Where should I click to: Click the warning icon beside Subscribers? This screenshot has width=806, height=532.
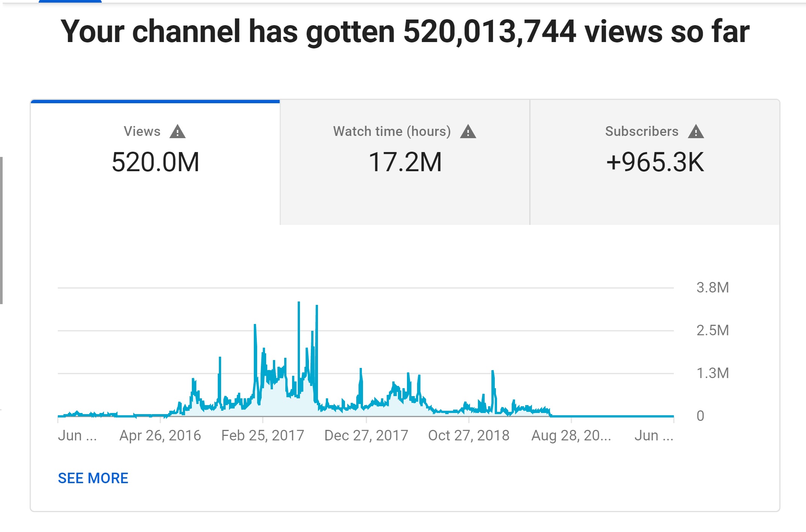pyautogui.click(x=696, y=131)
